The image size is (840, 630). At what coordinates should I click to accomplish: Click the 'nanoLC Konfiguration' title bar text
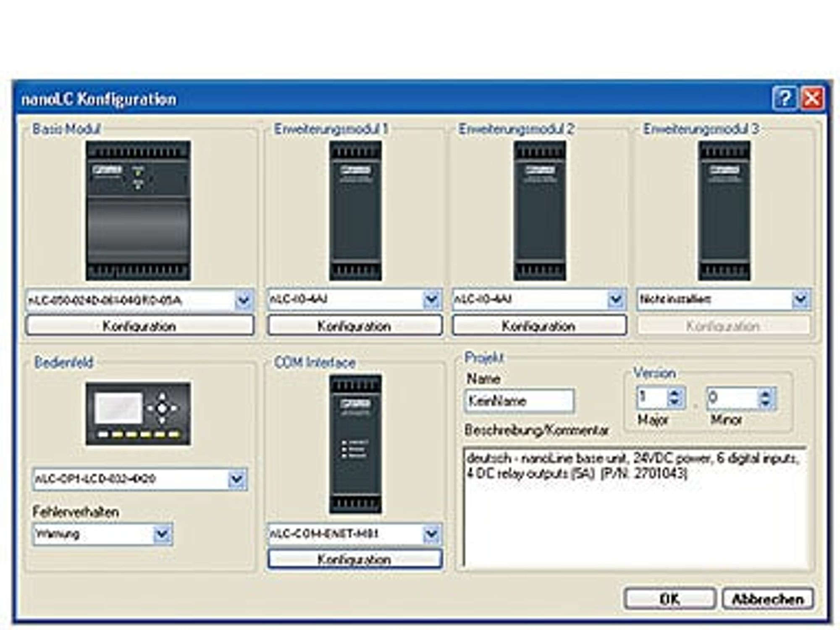tap(99, 100)
